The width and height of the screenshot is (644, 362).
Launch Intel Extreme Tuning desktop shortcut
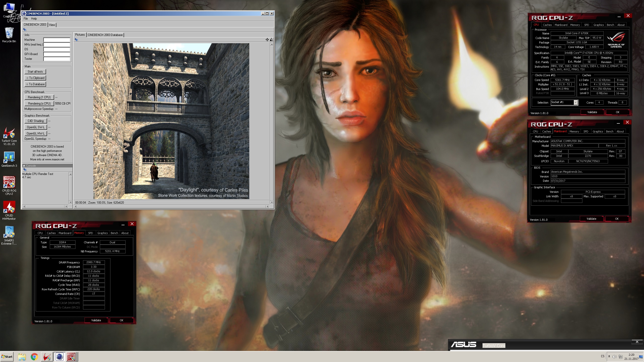pyautogui.click(x=9, y=235)
